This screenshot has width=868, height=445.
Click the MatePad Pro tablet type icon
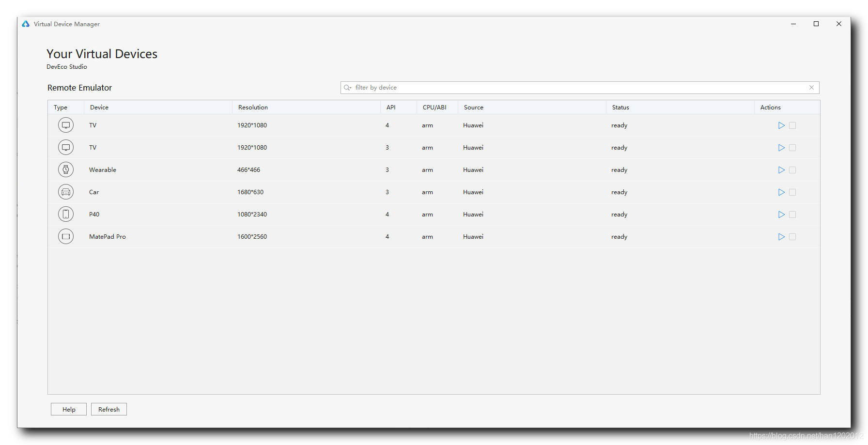click(66, 236)
